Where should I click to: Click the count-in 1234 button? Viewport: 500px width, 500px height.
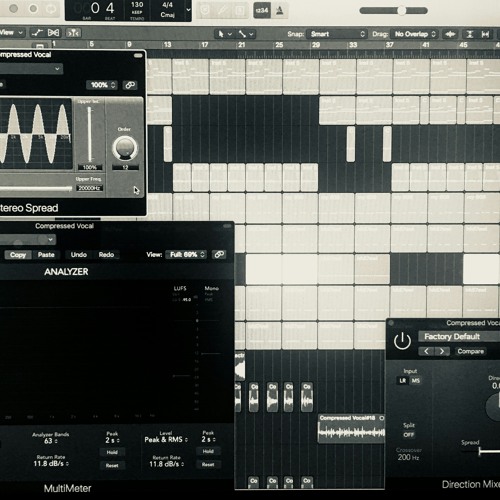coord(262,11)
